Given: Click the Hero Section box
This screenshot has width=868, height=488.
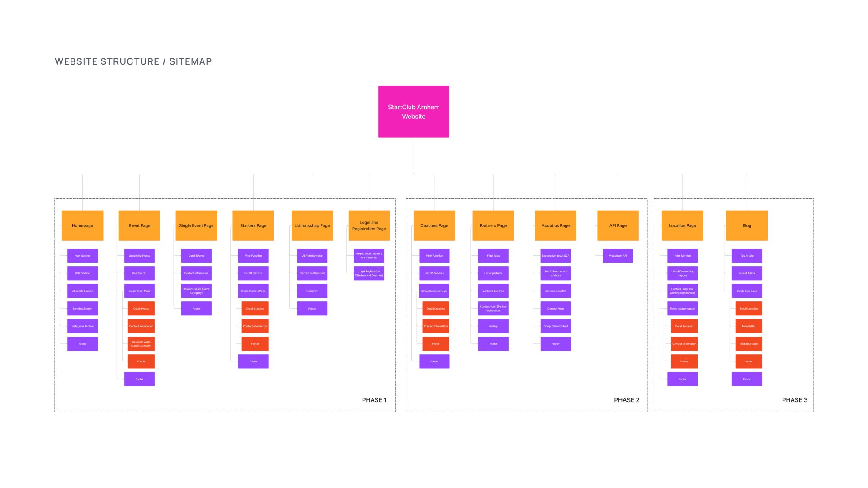Looking at the screenshot, I should point(82,256).
